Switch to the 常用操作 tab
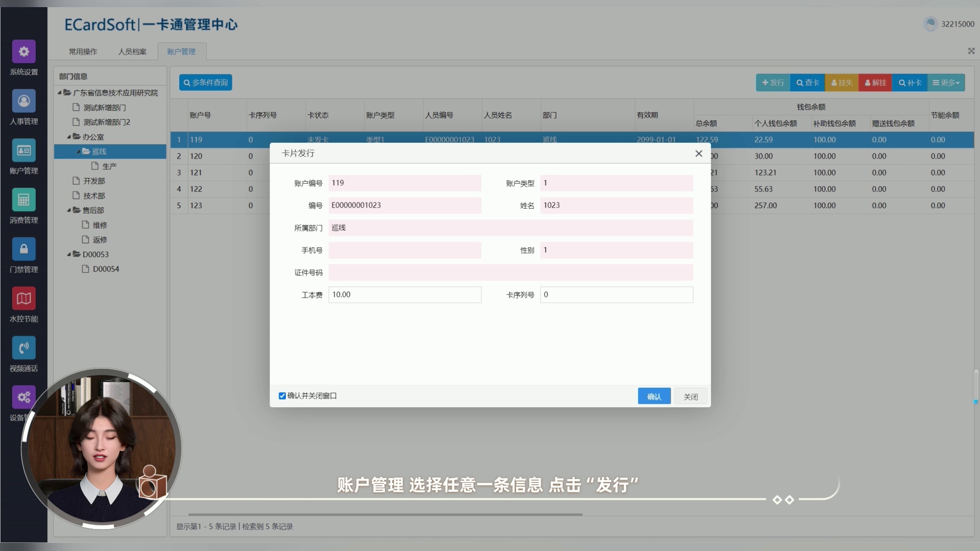This screenshot has width=980, height=551. [83, 52]
